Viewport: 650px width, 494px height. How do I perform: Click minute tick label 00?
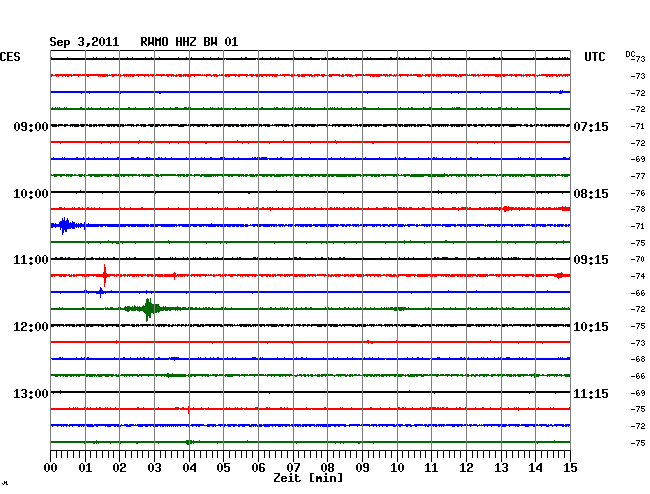pyautogui.click(x=51, y=468)
